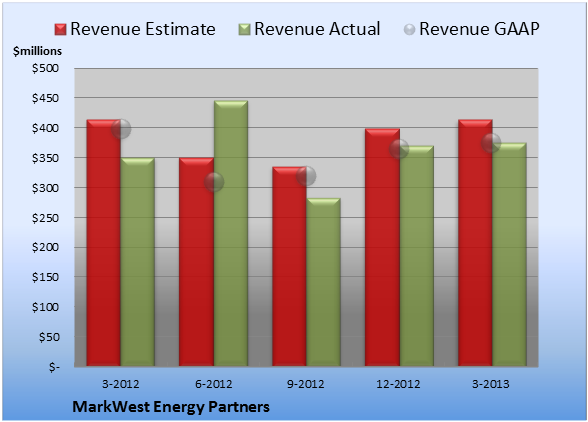Click the $450 axis label
588x422 pixels.
click(45, 98)
